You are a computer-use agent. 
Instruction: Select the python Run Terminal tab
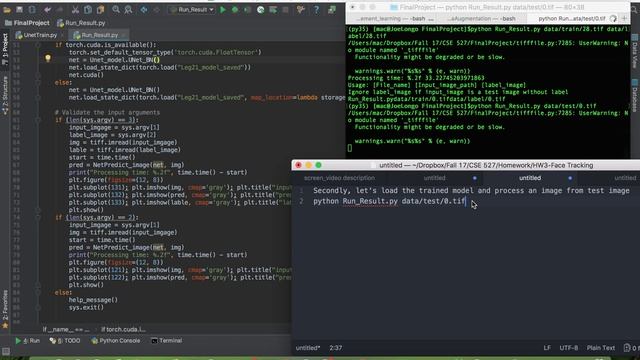[571, 18]
